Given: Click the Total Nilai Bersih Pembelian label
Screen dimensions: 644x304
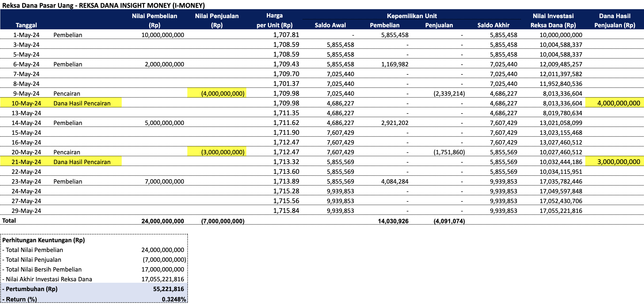Looking at the screenshot, I should pos(42,270).
